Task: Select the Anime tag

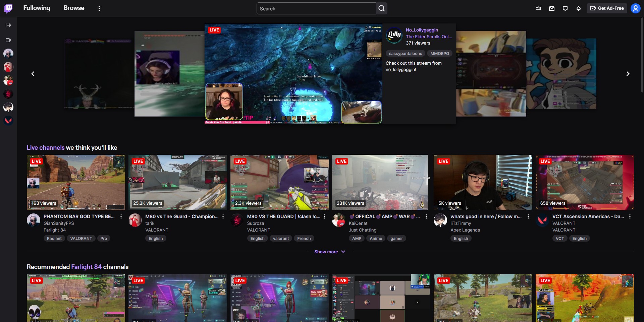Action: (376, 239)
